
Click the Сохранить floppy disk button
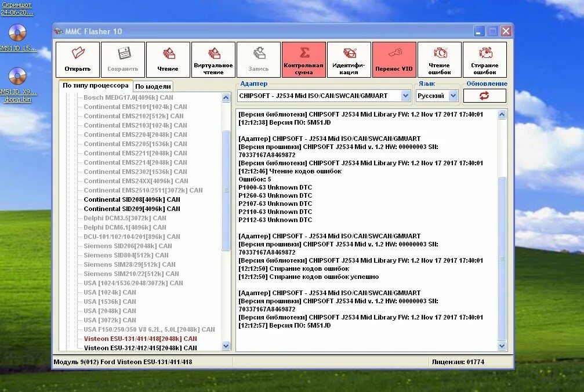click(123, 60)
